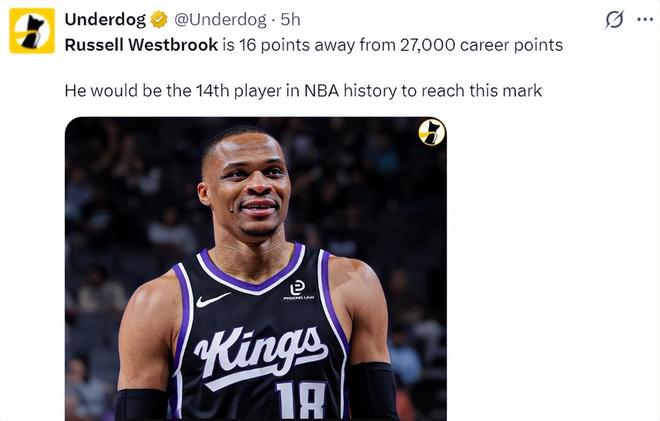Click the Underdog watermark logo on photo
660x421 pixels.
(432, 131)
